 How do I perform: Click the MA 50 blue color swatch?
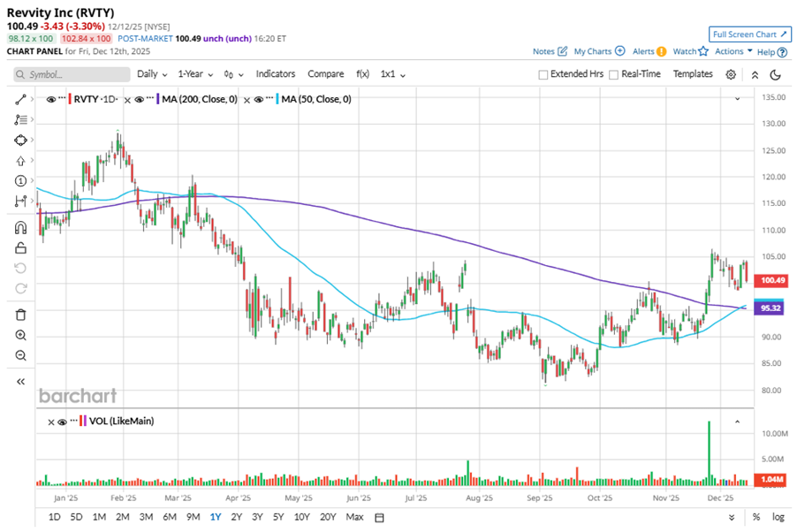[277, 99]
